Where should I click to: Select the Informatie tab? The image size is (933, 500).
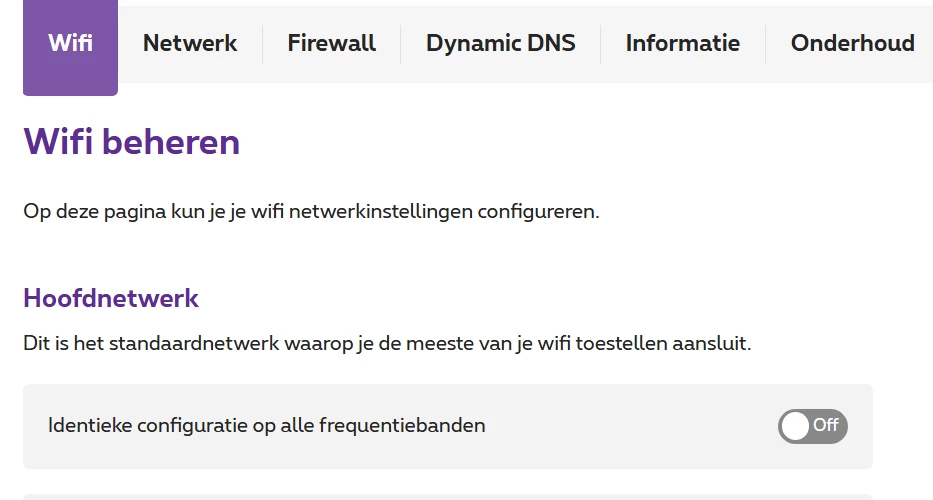pos(682,44)
